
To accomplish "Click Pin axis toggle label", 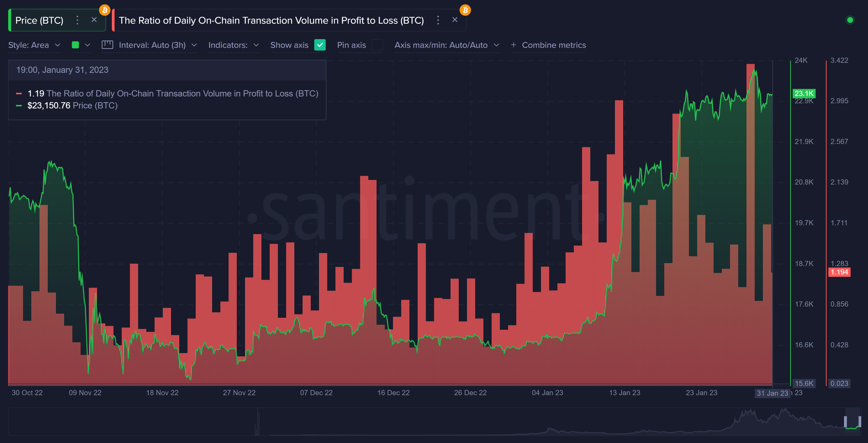I will click(351, 45).
